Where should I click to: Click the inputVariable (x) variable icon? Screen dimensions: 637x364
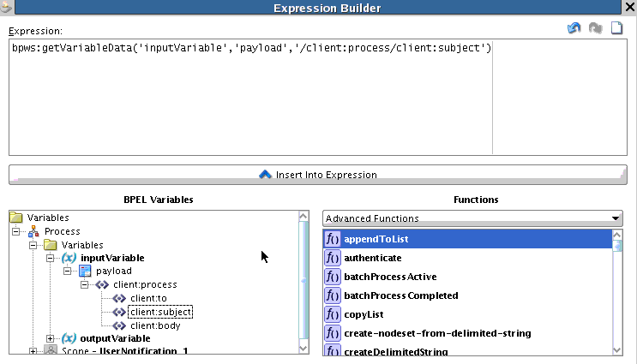tap(69, 258)
